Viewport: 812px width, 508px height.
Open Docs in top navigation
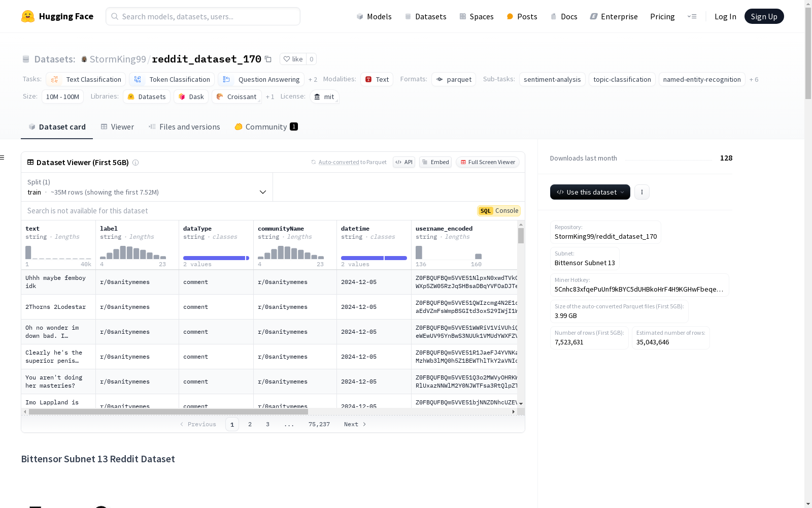(x=564, y=17)
